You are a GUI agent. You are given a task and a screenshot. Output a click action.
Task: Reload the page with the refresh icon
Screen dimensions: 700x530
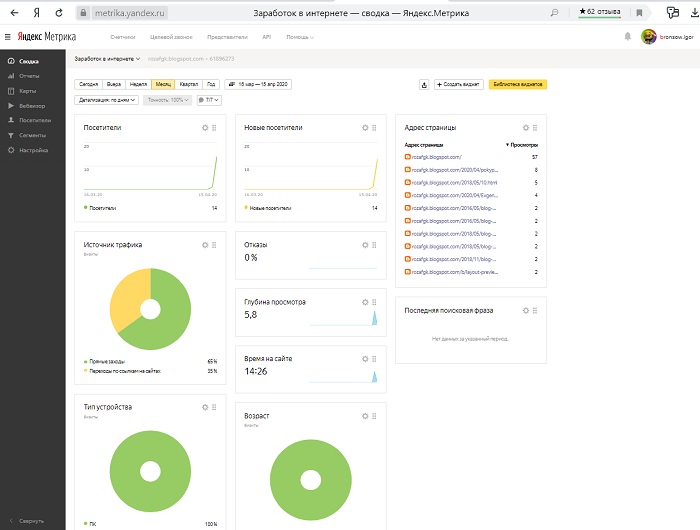(x=59, y=13)
